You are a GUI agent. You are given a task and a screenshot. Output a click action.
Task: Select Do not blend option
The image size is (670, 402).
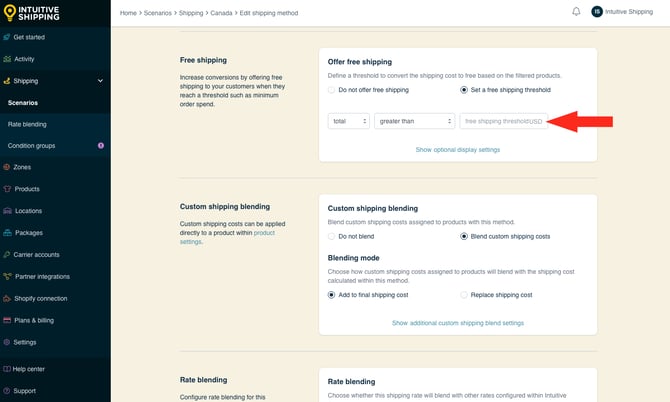point(331,237)
